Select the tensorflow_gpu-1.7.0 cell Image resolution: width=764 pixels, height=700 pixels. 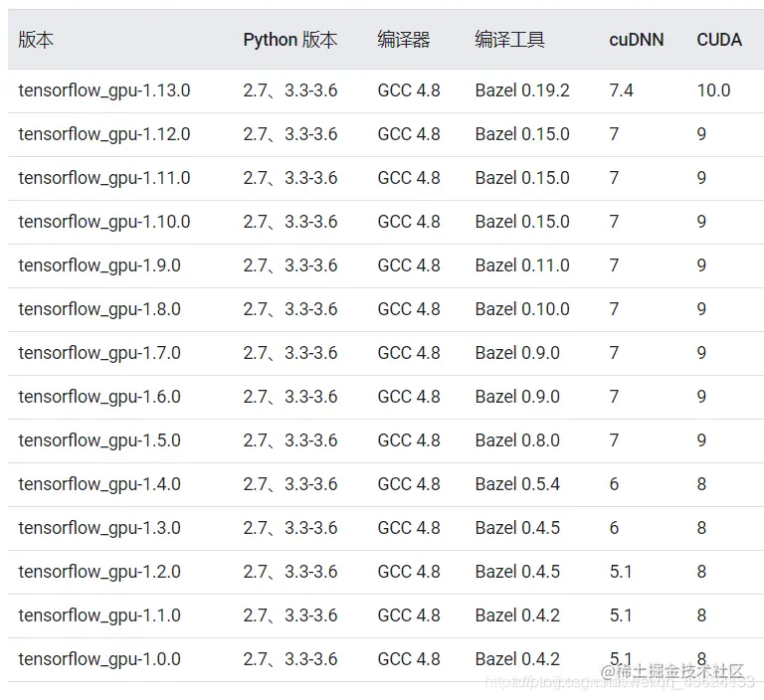pyautogui.click(x=99, y=354)
